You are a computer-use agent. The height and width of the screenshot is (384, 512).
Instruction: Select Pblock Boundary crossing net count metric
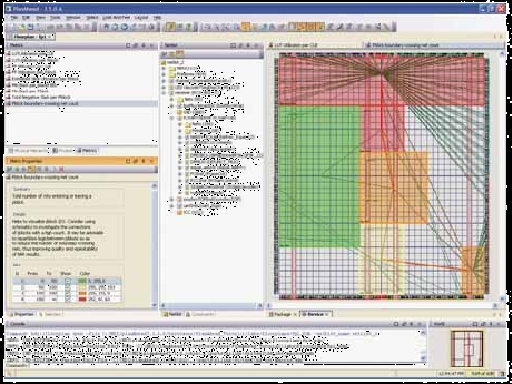(x=45, y=103)
